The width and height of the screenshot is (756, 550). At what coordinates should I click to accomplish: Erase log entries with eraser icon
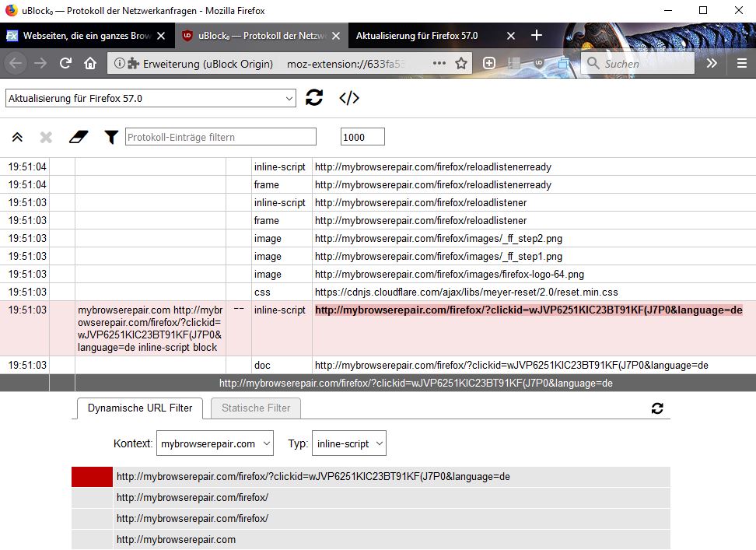79,138
